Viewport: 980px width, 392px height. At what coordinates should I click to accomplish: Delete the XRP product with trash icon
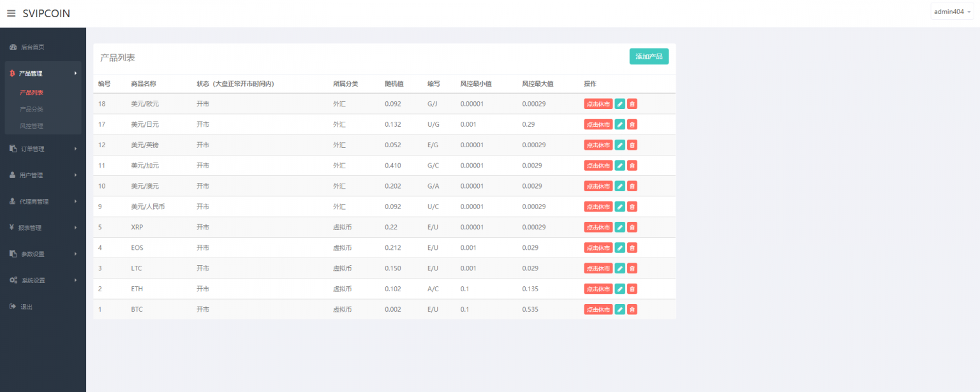[632, 227]
